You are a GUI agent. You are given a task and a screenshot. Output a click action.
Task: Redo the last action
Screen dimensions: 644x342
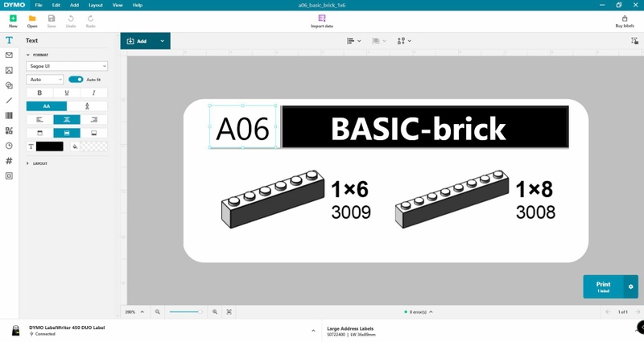(90, 21)
